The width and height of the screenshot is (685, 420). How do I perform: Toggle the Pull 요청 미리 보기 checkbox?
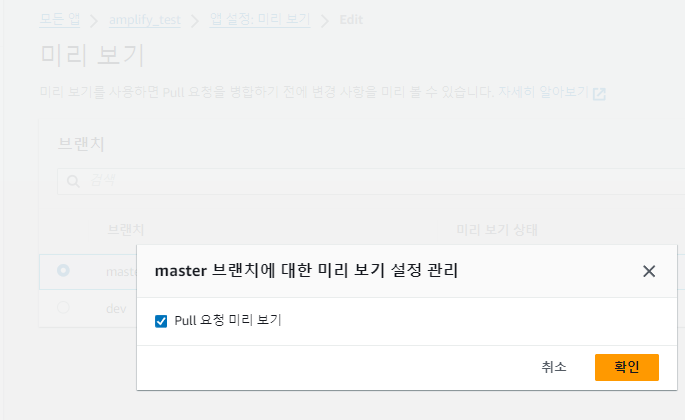(x=161, y=321)
